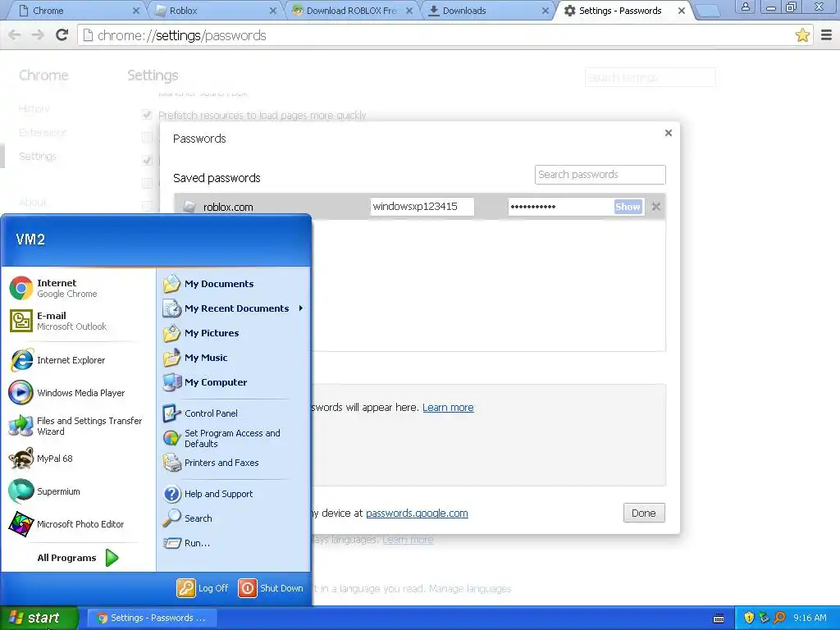Switch to the Roblox tab

click(214, 11)
